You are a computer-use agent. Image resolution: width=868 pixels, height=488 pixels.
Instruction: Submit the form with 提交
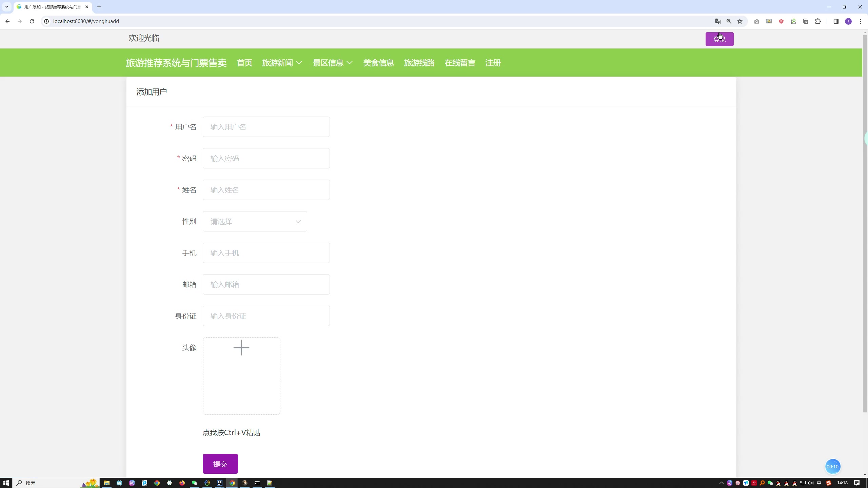click(x=220, y=464)
